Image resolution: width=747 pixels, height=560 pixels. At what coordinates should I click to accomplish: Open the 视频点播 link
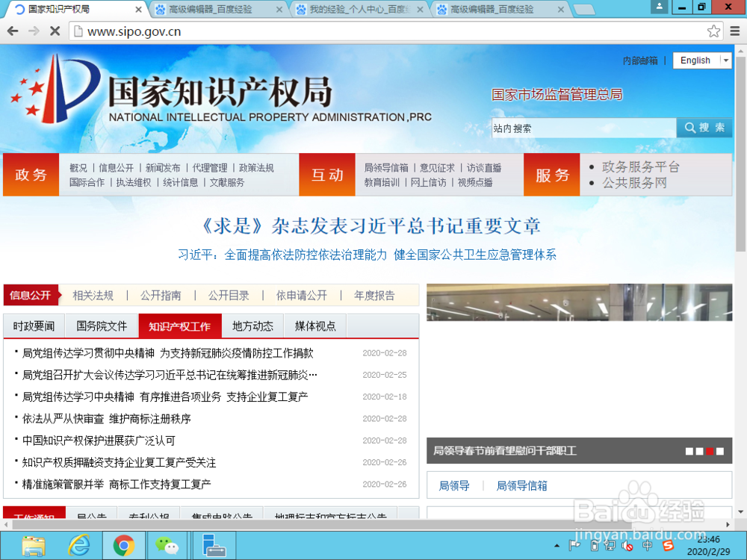point(475,182)
